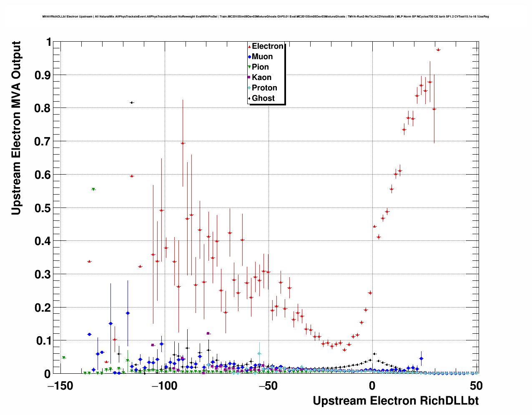This screenshot has width=532, height=415.
Task: Click the blue circle Muon legend marker
Action: click(249, 57)
